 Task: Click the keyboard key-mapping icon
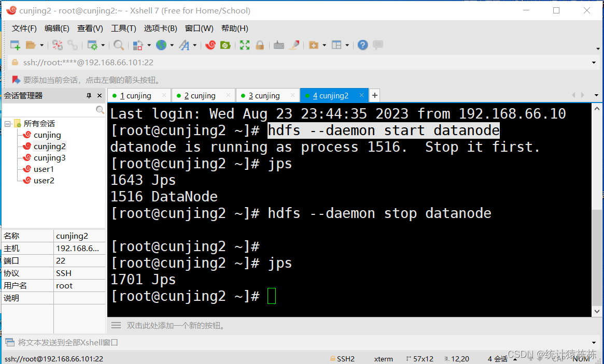pos(279,45)
